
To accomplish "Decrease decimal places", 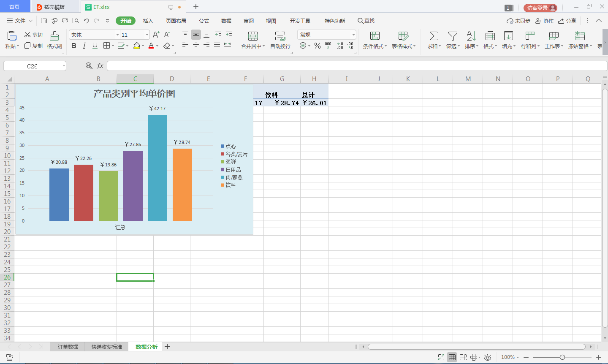I will click(350, 46).
